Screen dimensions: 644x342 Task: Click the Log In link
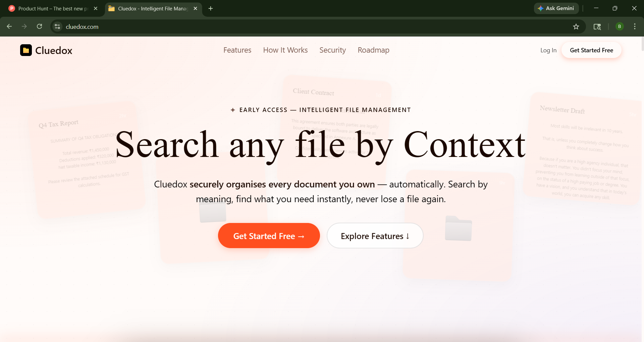[x=548, y=50]
